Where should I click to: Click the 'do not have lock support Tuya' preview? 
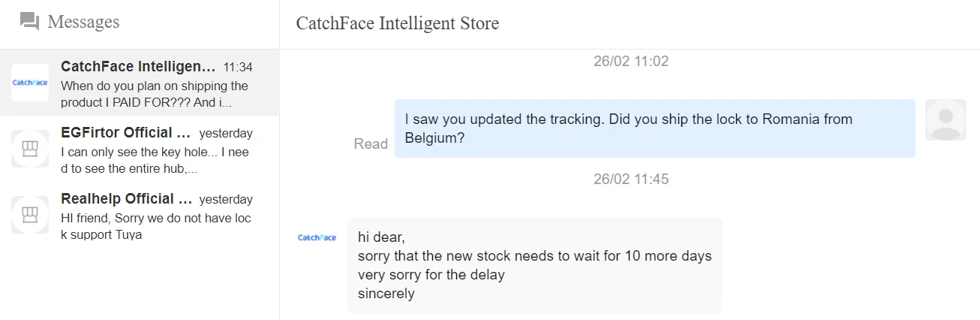pyautogui.click(x=155, y=227)
